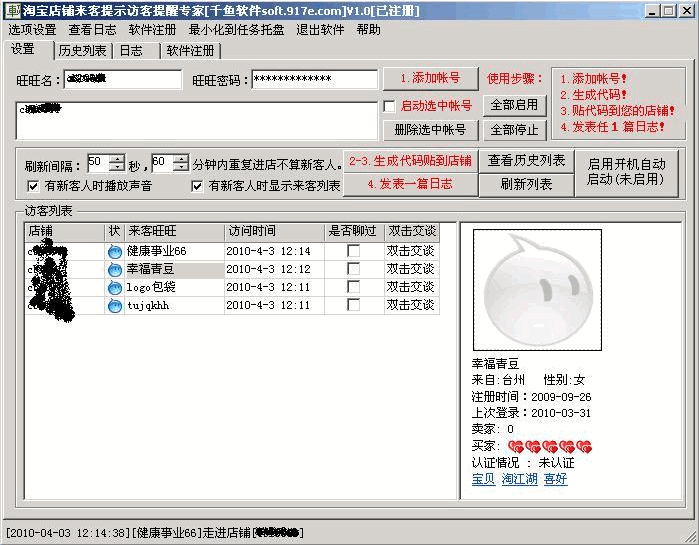
Task: Decrease the repeat-visit minutes stepper
Action: pos(181,167)
